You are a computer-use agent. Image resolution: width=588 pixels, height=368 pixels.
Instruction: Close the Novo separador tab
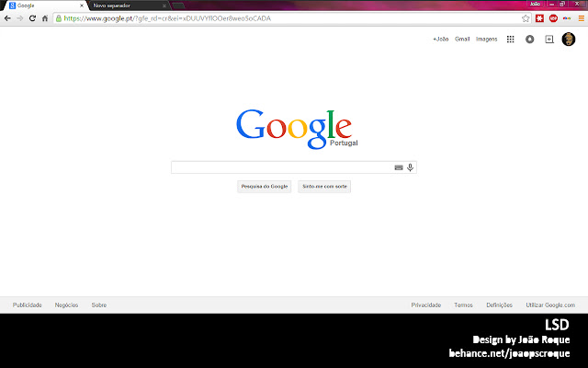pos(164,6)
